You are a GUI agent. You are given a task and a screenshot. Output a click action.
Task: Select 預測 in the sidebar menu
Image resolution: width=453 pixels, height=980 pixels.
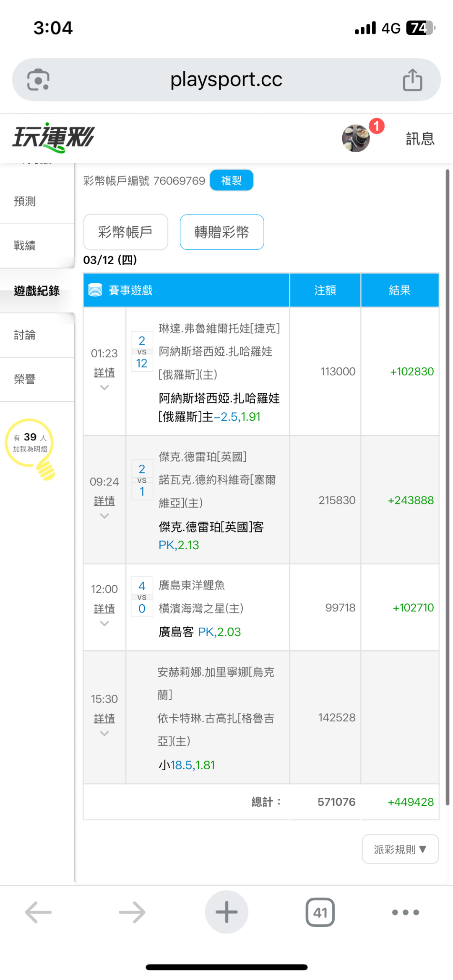(x=25, y=202)
